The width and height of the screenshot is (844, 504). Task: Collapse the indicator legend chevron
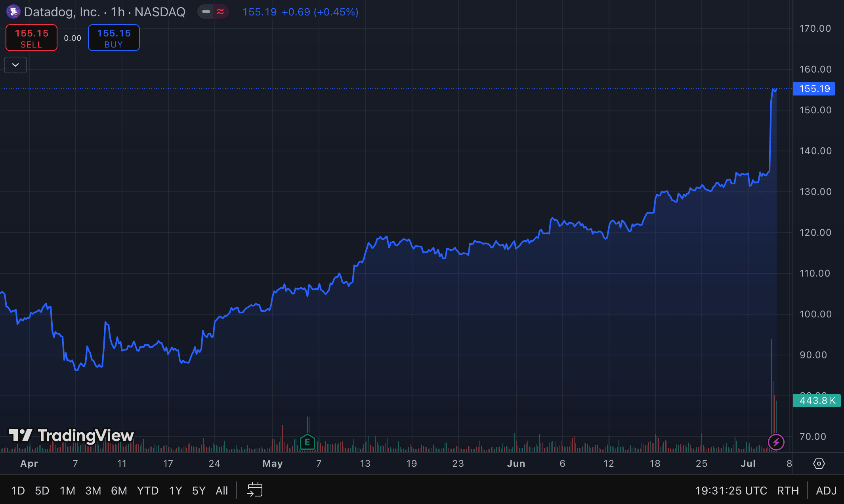15,65
